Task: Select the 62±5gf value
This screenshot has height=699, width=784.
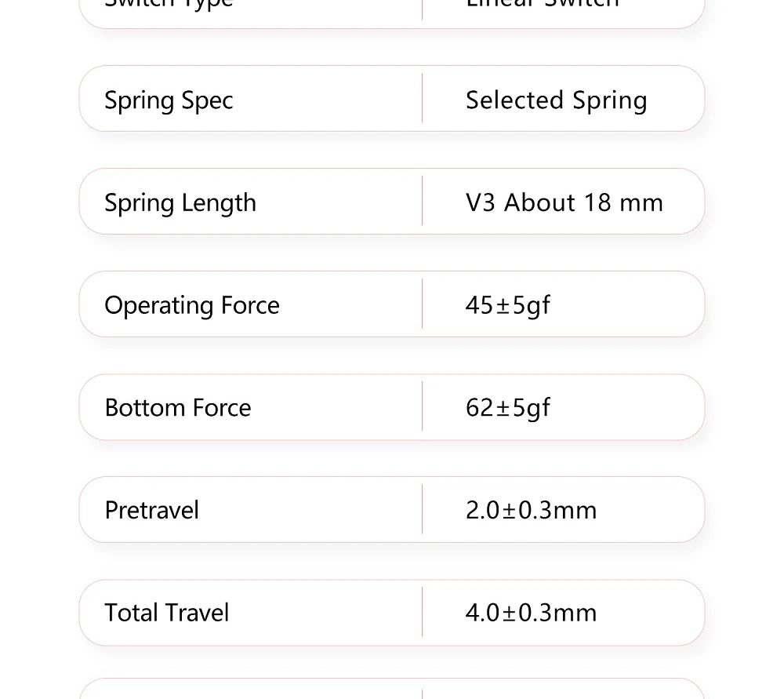Action: 507,408
